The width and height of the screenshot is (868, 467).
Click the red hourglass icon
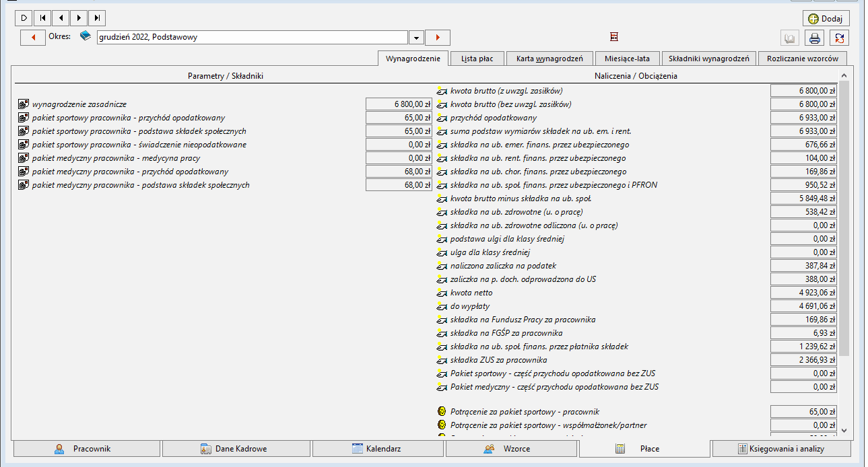[614, 37]
